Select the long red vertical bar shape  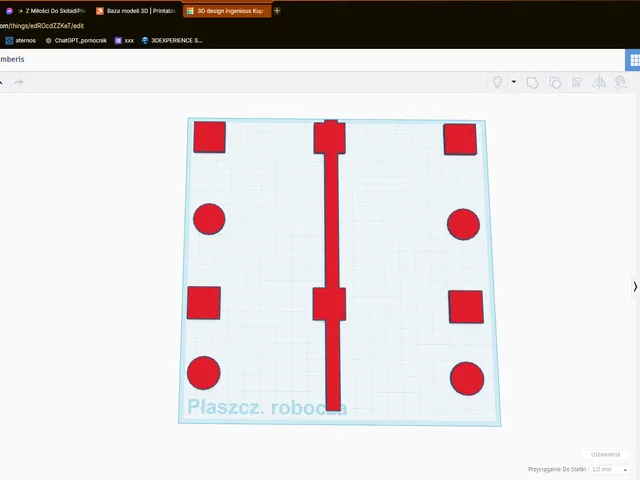tap(333, 220)
